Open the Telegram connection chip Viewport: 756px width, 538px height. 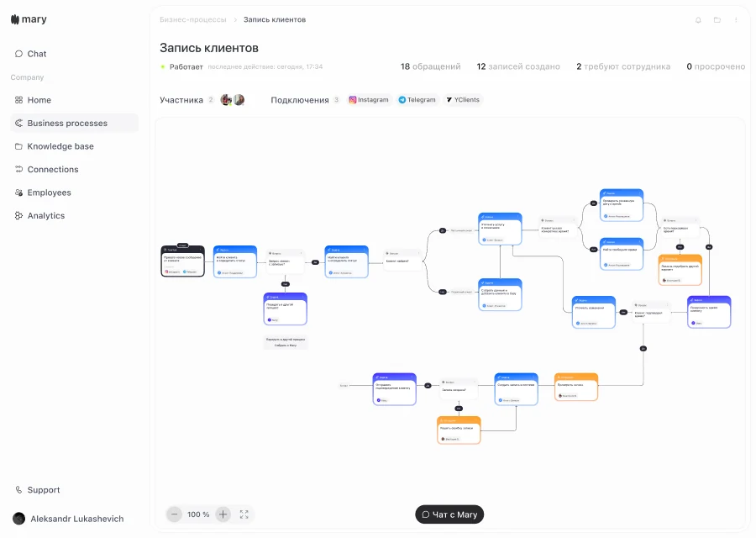pos(417,100)
